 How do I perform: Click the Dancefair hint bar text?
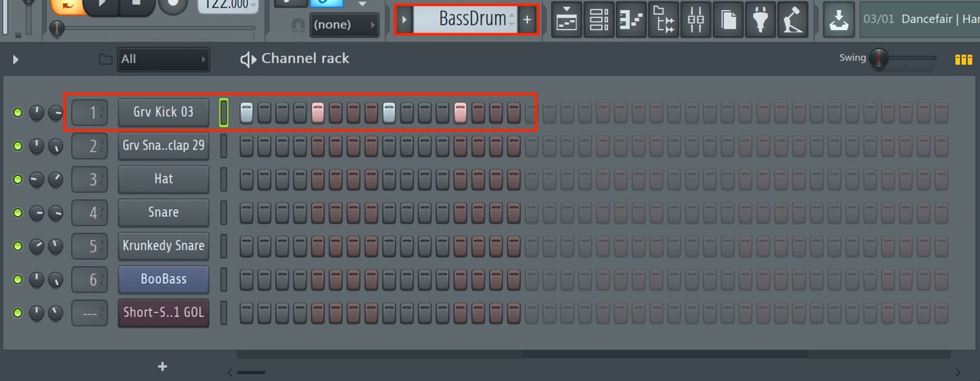tap(921, 19)
